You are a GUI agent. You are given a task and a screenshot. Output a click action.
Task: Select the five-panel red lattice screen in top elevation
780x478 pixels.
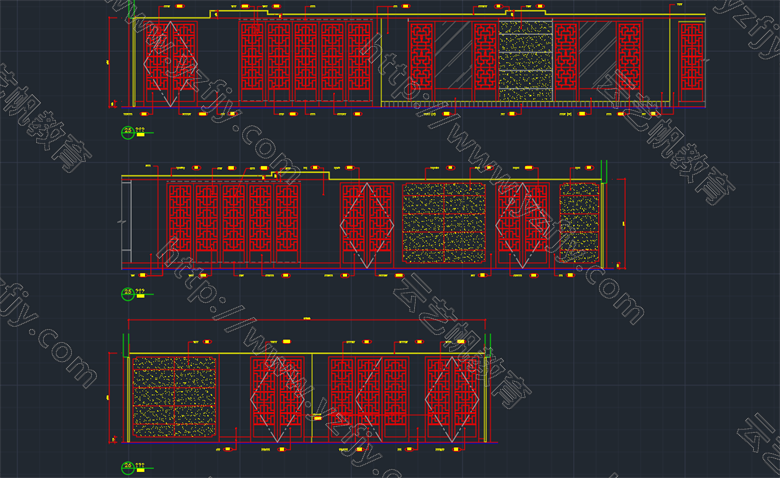304,62
